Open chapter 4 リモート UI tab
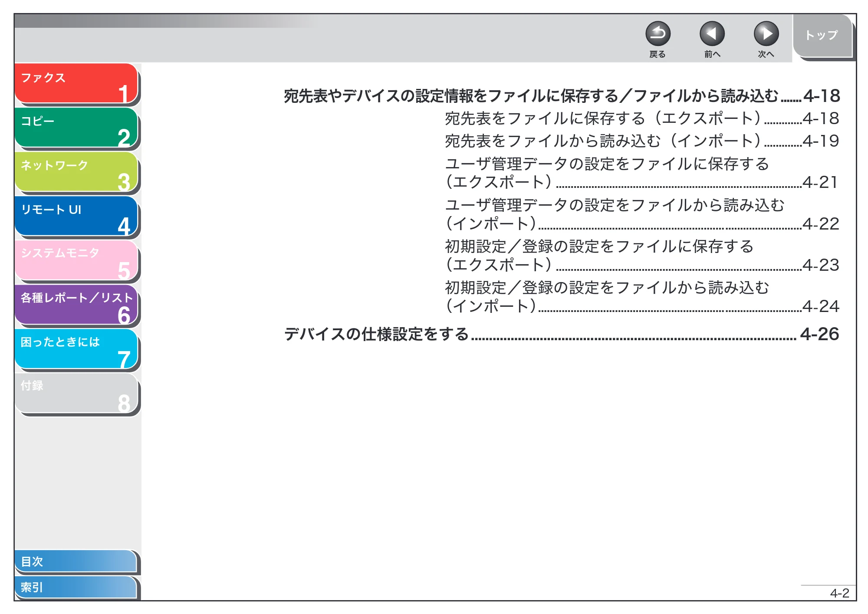Screen dimensions: 868x614 tap(76, 216)
